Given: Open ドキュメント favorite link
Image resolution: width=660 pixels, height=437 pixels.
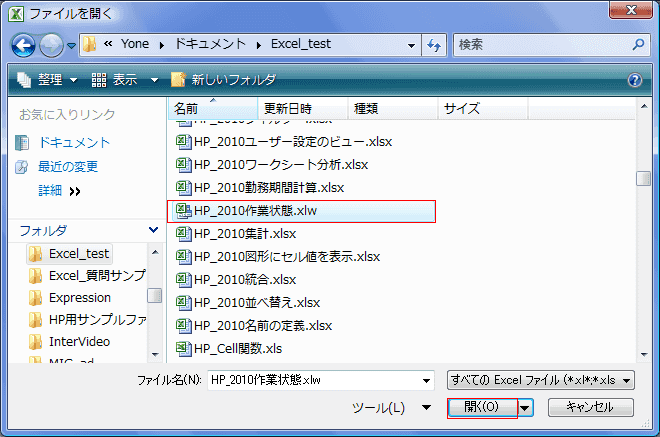Looking at the screenshot, I should (x=74, y=143).
